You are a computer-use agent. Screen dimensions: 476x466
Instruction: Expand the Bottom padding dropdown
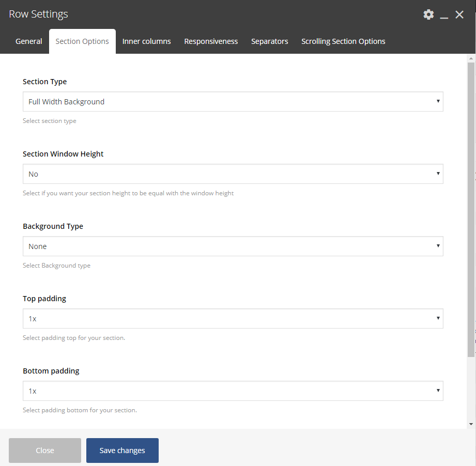tap(233, 391)
